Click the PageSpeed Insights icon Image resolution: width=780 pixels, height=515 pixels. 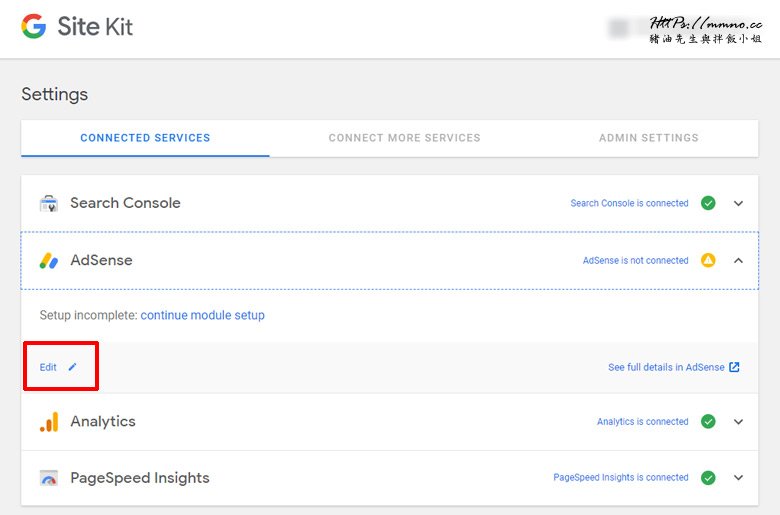point(49,478)
